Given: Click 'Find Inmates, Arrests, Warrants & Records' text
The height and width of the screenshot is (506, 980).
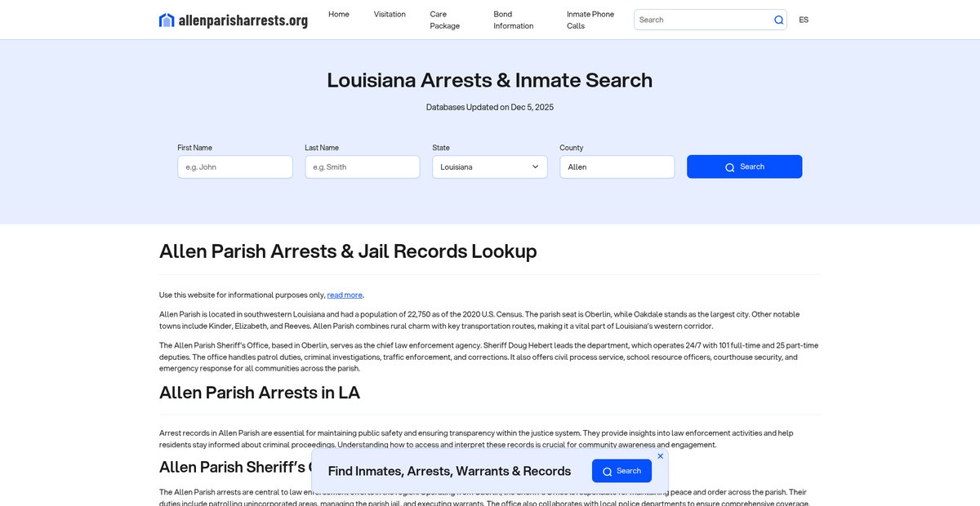Looking at the screenshot, I should point(449,471).
